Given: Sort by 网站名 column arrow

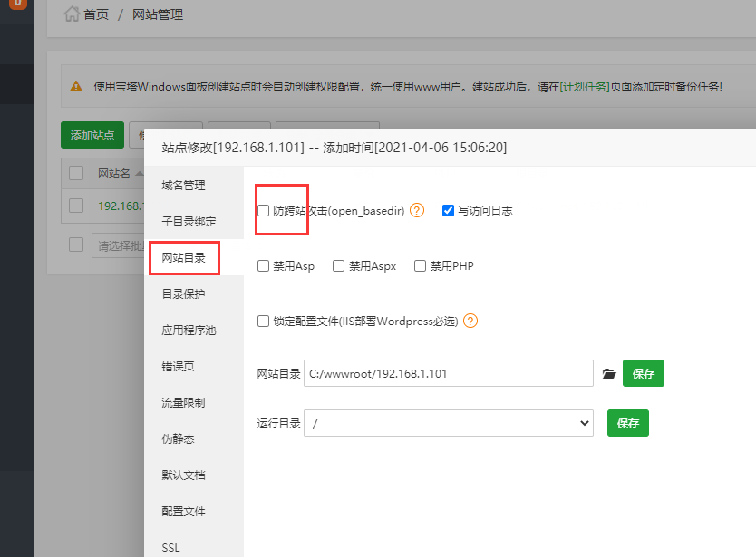Looking at the screenshot, I should tap(140, 173).
